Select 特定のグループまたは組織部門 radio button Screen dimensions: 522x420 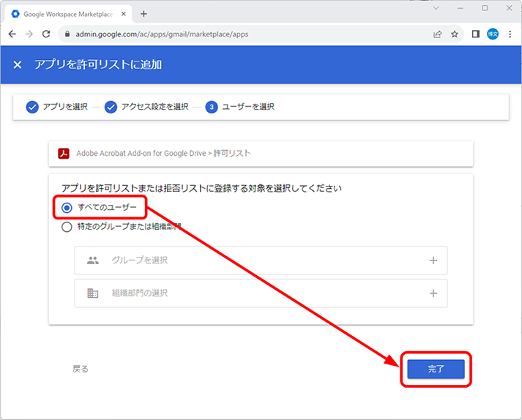tap(67, 227)
